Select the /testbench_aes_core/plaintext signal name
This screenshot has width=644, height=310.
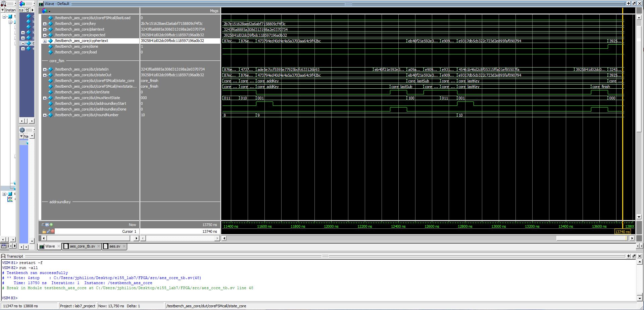(x=80, y=29)
